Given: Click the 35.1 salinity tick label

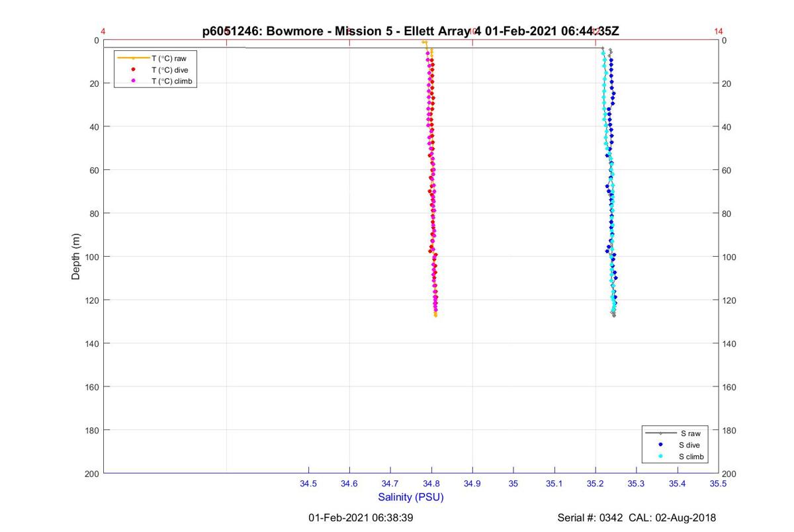Looking at the screenshot, I should tap(554, 484).
